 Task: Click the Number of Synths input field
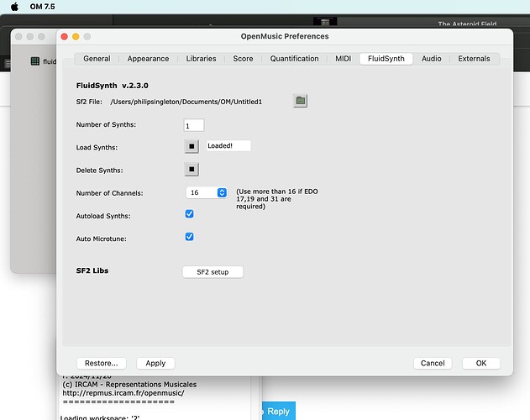click(x=194, y=125)
